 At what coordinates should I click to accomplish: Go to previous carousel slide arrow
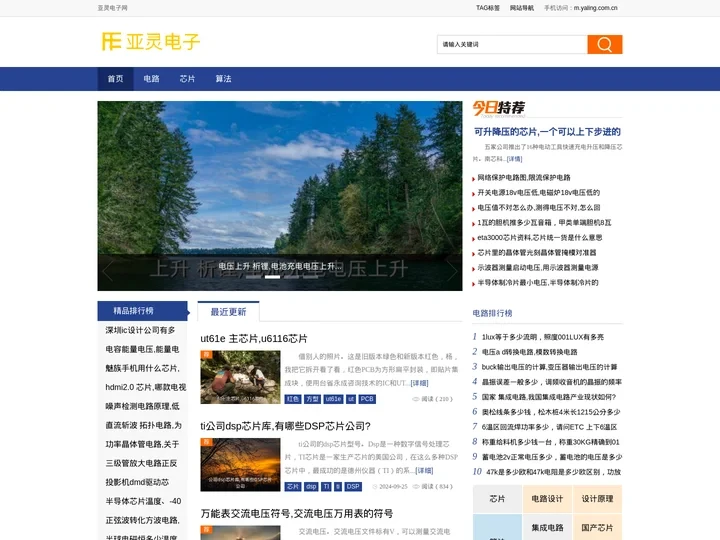coord(107,270)
